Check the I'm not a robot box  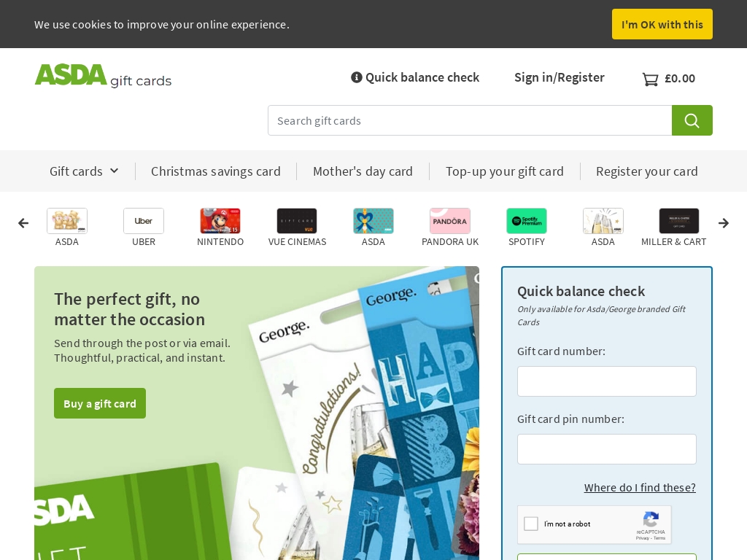point(531,524)
